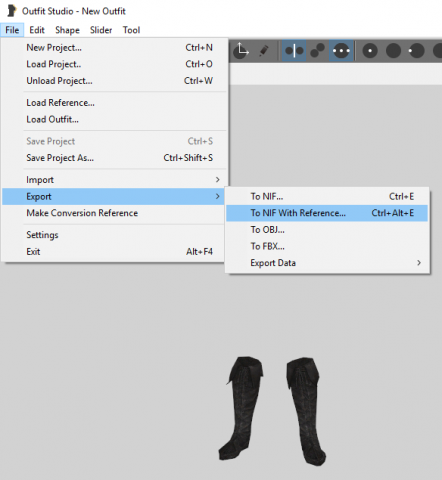Viewport: 442px width, 480px height.
Task: Open the Edit menu
Action: [x=37, y=30]
